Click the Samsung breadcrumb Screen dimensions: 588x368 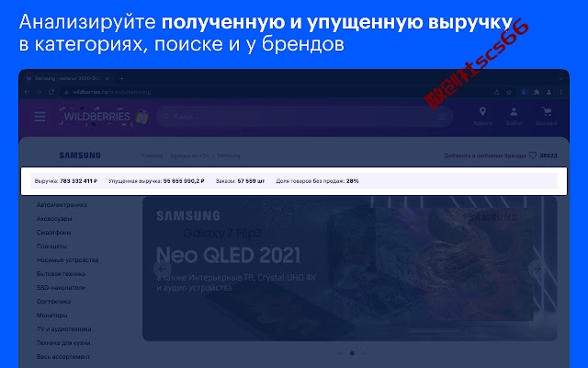(x=229, y=155)
